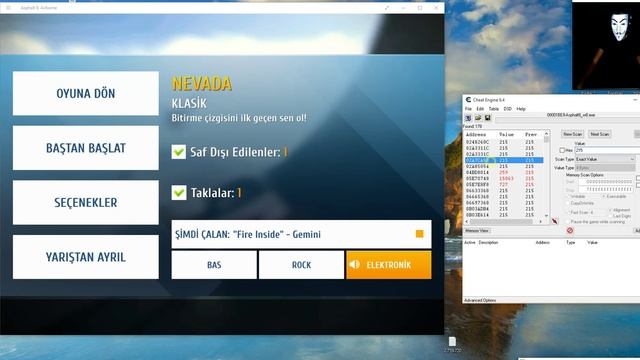The height and width of the screenshot is (360, 640).
Task: Click the Anonymous mask webcam thumbnail
Action: 606,45
